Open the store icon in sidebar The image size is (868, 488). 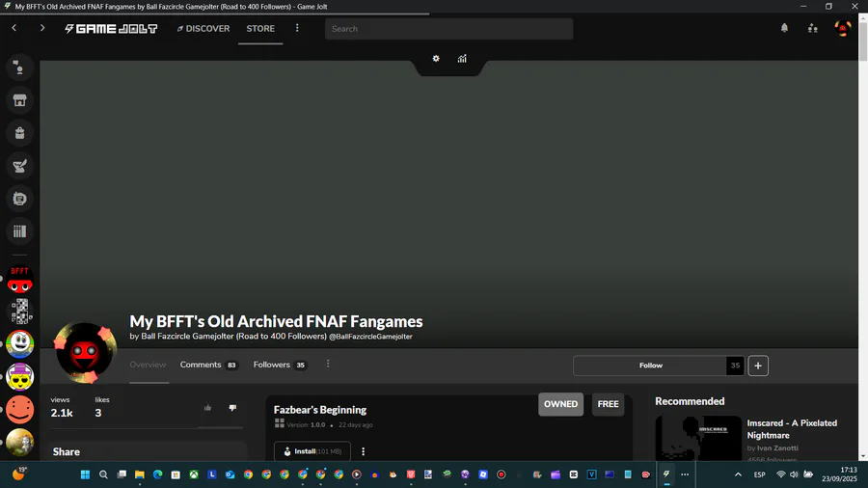(20, 100)
